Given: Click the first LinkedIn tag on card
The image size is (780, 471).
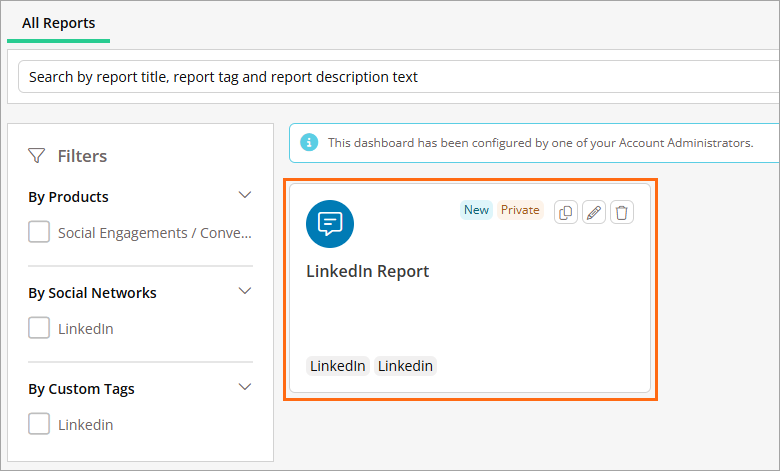Looking at the screenshot, I should click(x=338, y=366).
